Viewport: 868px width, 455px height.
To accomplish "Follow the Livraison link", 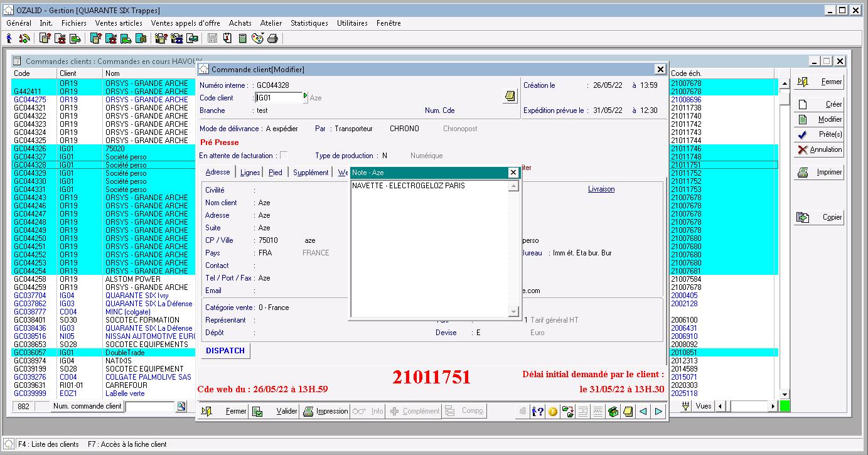I will 601,189.
